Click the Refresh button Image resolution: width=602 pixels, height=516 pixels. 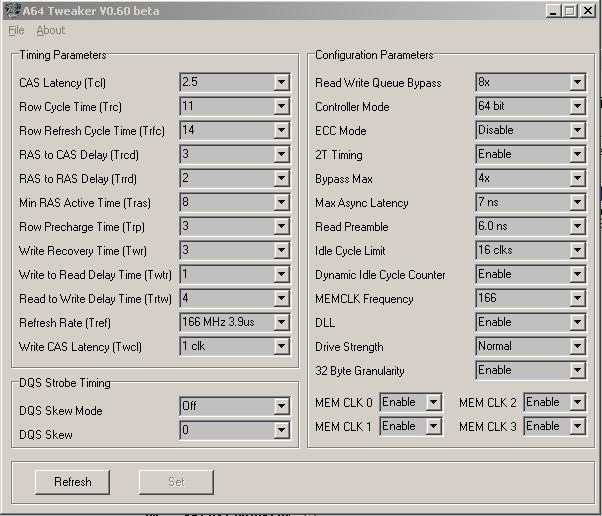point(72,482)
